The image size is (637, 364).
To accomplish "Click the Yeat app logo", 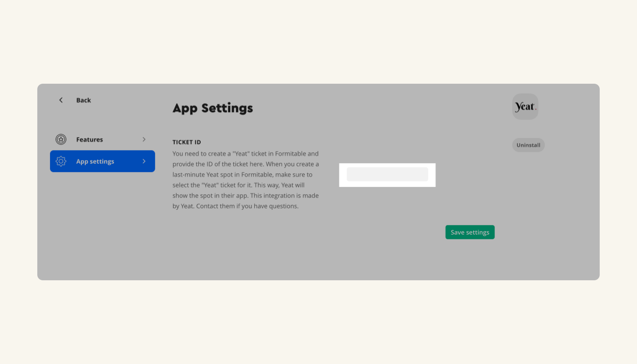I will tap(525, 107).
